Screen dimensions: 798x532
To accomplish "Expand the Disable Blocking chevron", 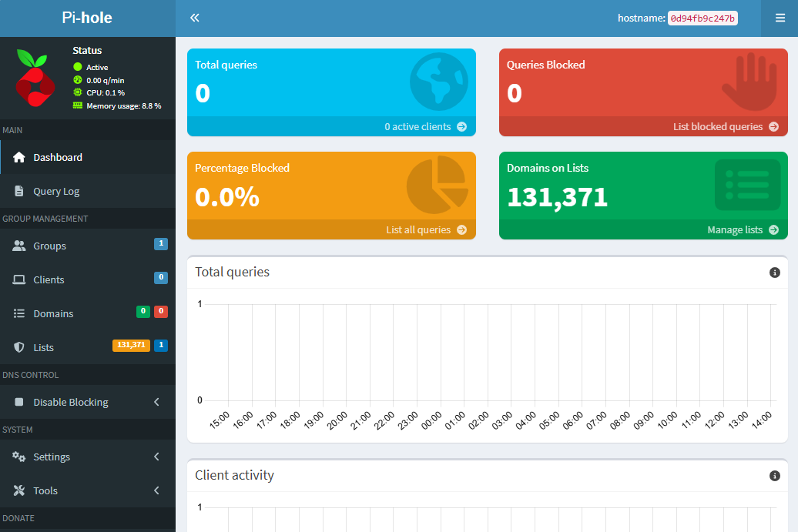I will click(x=157, y=402).
